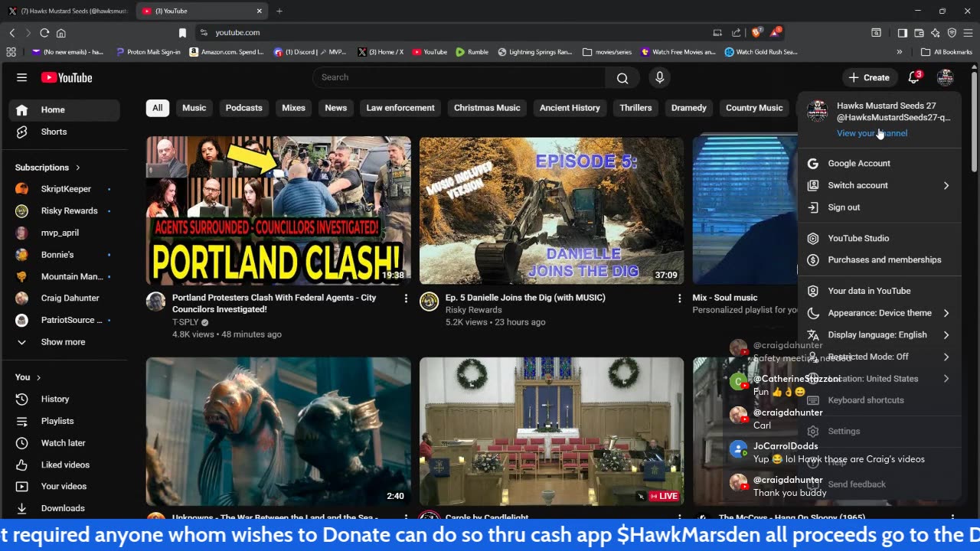This screenshot has height=551, width=980.
Task: Open SkriptKeeper subscription channel
Action: [x=66, y=189]
